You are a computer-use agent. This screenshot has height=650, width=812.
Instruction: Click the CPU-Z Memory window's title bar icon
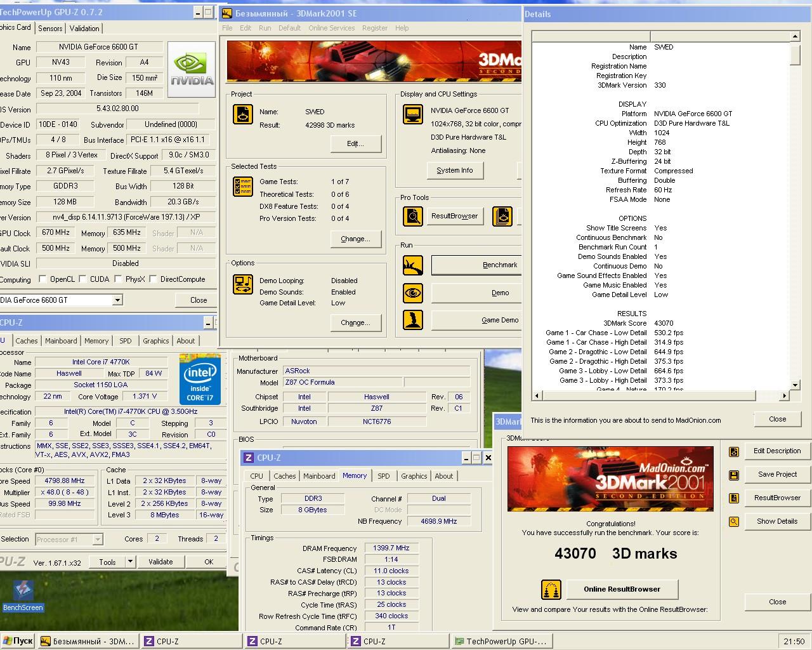click(x=249, y=458)
